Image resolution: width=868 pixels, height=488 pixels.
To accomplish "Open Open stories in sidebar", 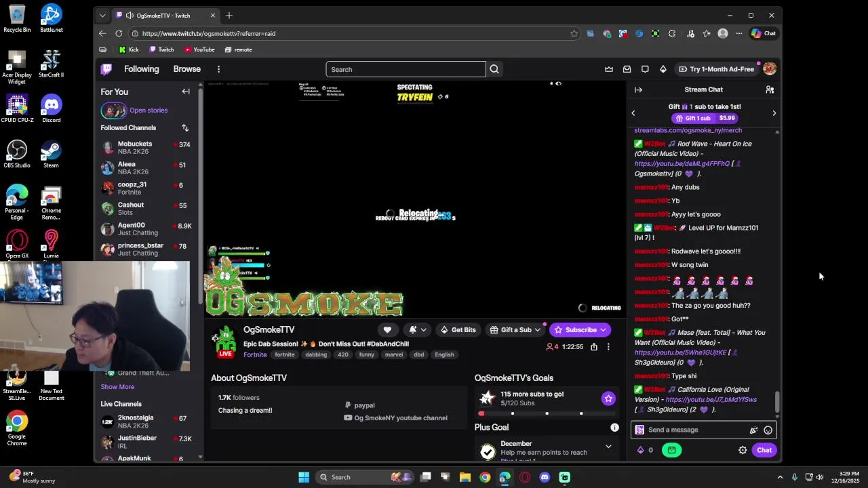I will [149, 110].
